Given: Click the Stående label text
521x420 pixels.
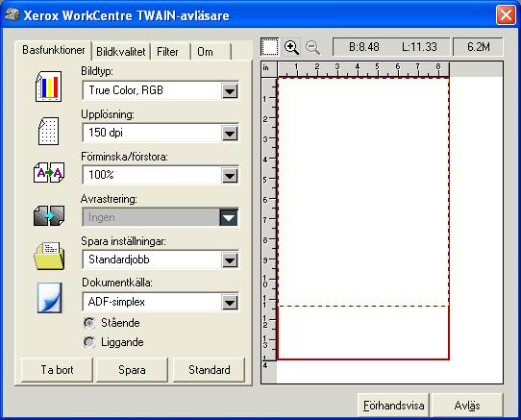Looking at the screenshot, I should pos(120,323).
